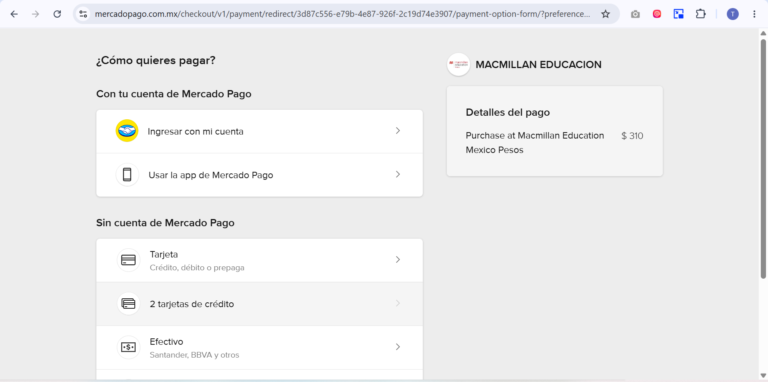The width and height of the screenshot is (768, 382).
Task: Reload the Mercado Pago checkout page
Action: (57, 14)
